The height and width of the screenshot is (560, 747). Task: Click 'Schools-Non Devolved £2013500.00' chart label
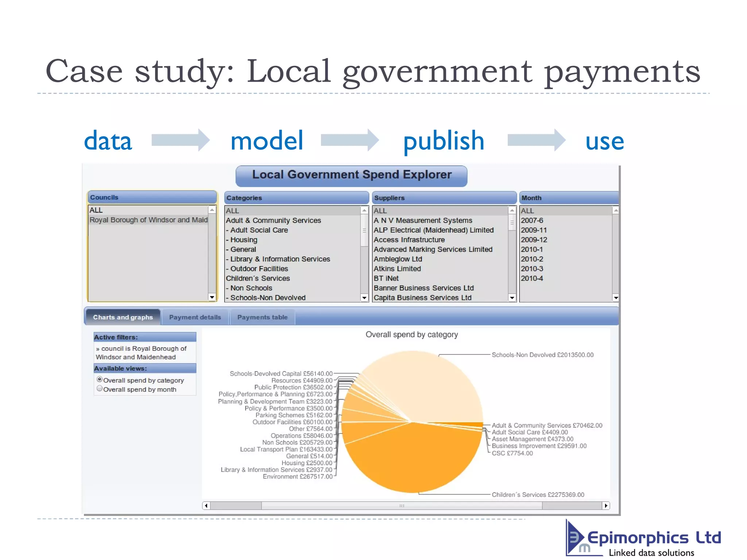[542, 355]
